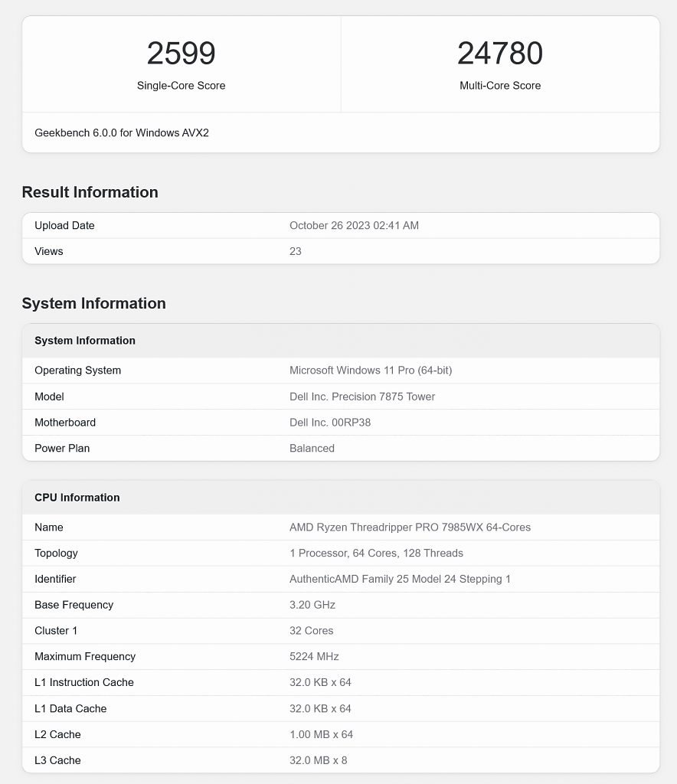Click the L3 Cache label
Screen dimensions: 677x784
(x=57, y=761)
